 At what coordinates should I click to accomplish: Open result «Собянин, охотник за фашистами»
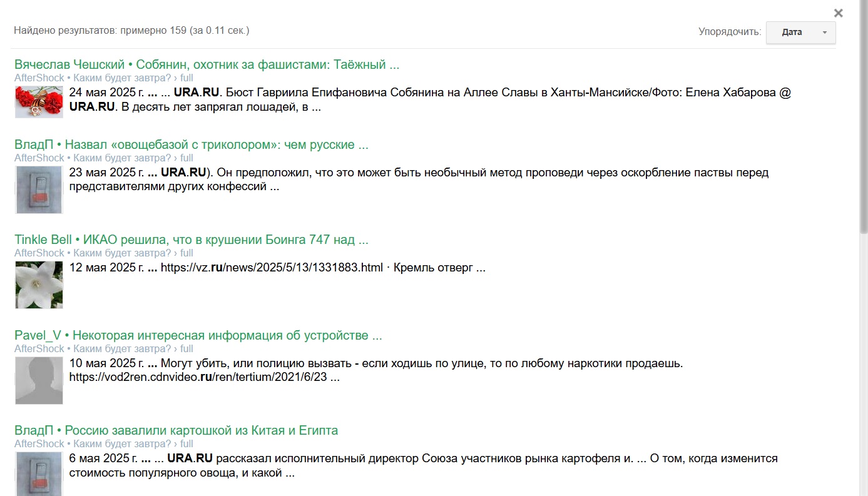point(207,64)
